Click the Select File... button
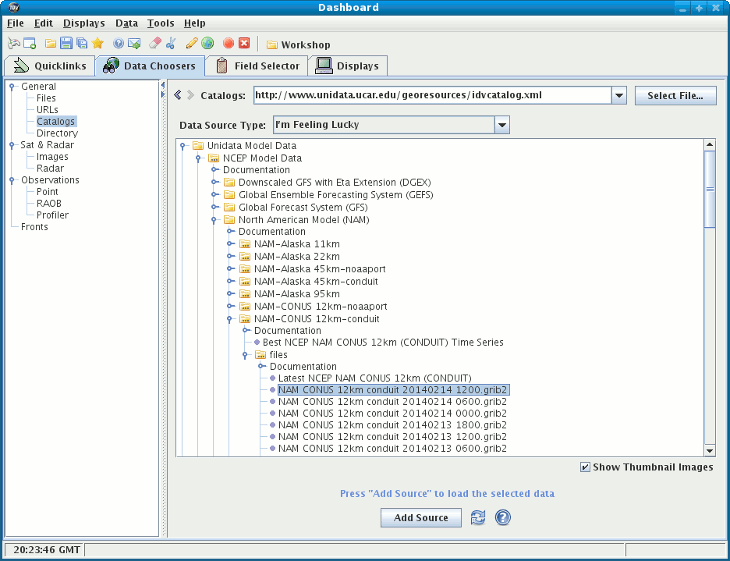 click(675, 96)
